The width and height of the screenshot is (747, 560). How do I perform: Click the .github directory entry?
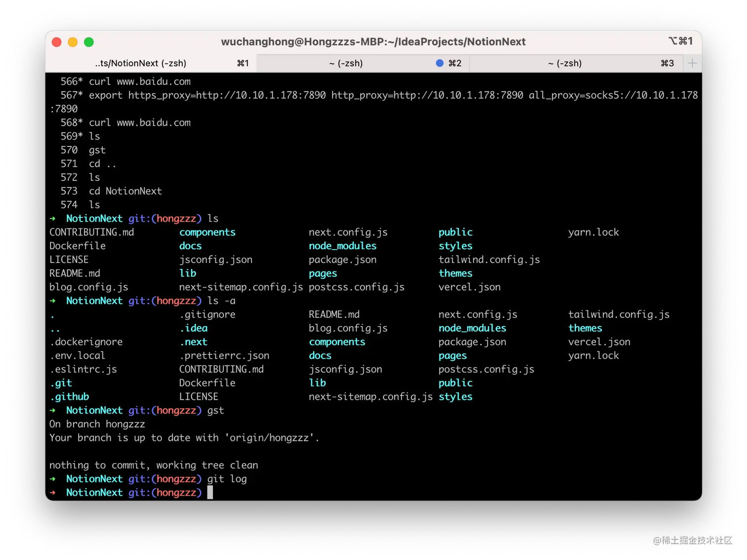(x=69, y=396)
